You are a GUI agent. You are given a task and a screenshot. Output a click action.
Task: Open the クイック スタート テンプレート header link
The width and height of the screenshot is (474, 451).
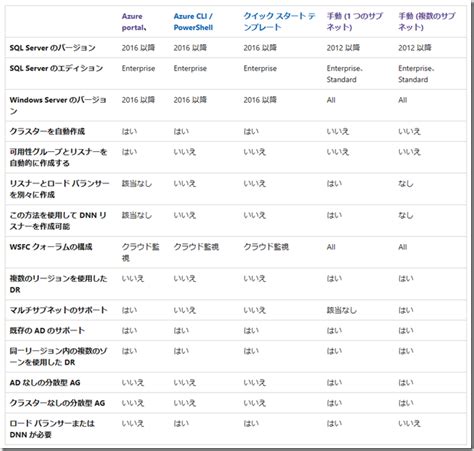279,22
